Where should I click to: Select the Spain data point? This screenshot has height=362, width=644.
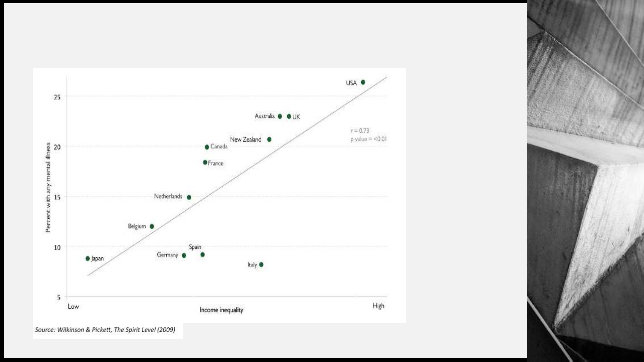tap(202, 255)
